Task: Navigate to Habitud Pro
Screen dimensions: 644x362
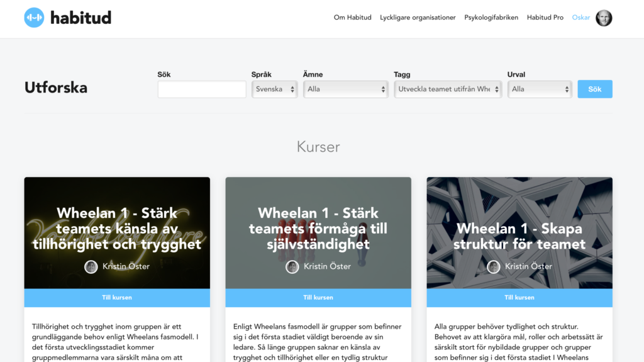Action: coord(545,18)
